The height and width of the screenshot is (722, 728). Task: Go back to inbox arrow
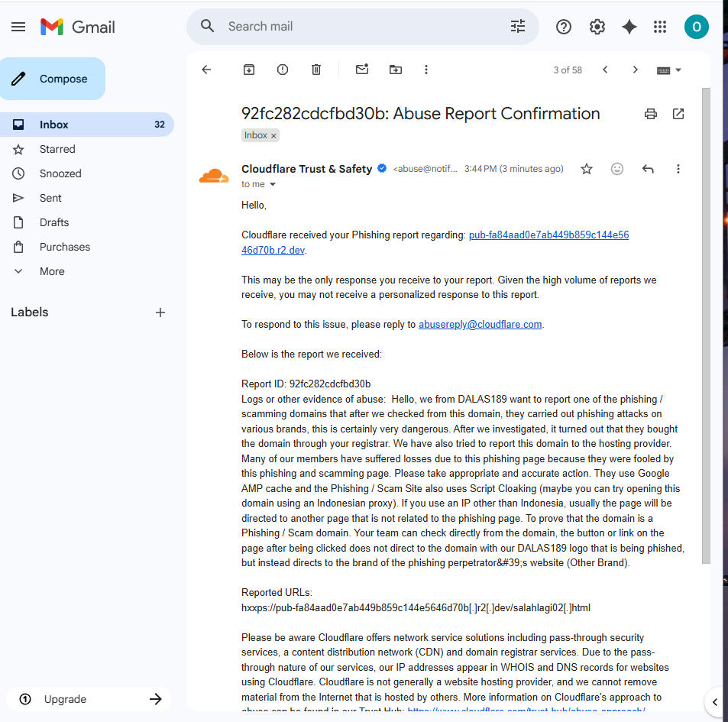point(206,70)
